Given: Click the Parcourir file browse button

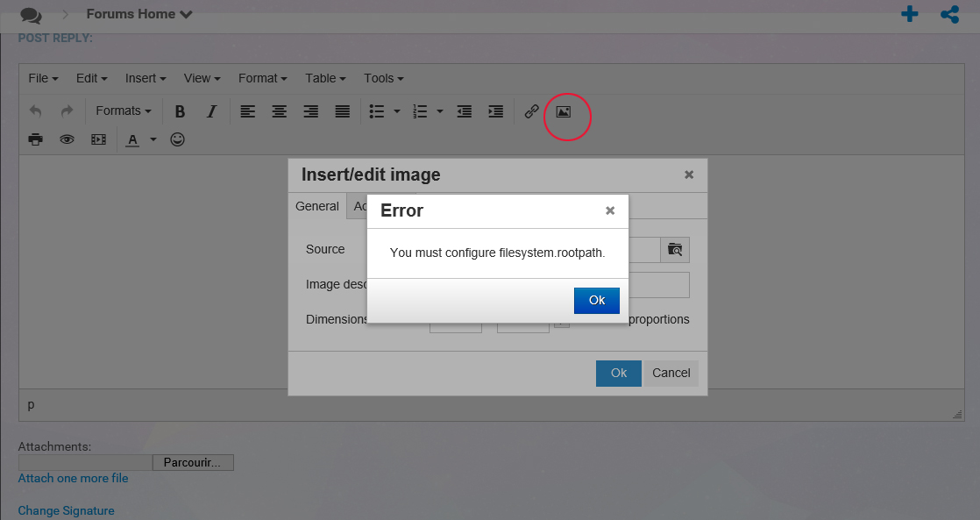Looking at the screenshot, I should 193,462.
